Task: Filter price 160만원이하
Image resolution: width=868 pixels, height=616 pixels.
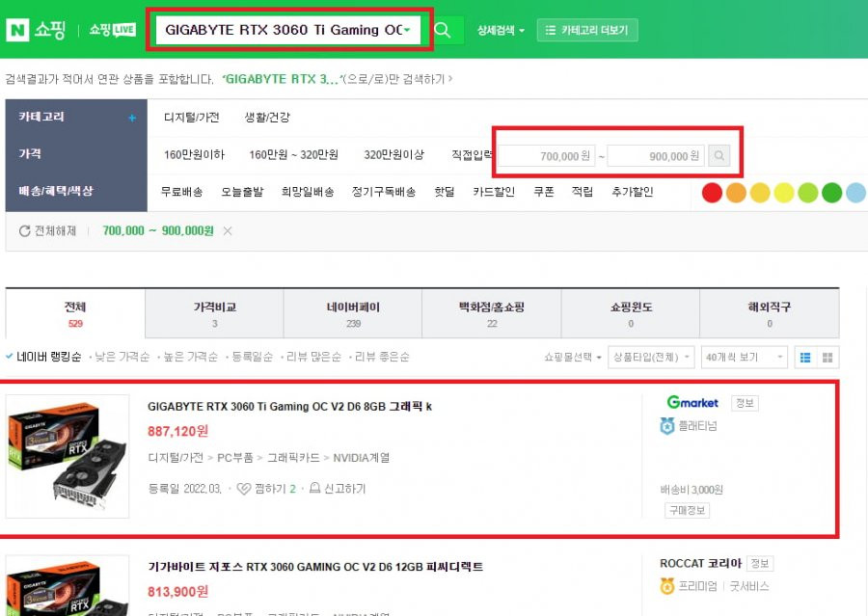Action: 194,154
